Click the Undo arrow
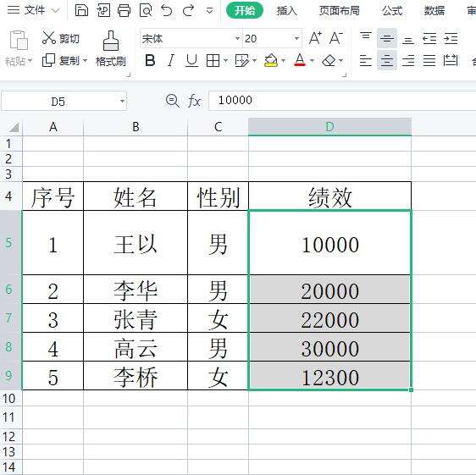Viewport: 476px width, 475px height. click(x=167, y=11)
